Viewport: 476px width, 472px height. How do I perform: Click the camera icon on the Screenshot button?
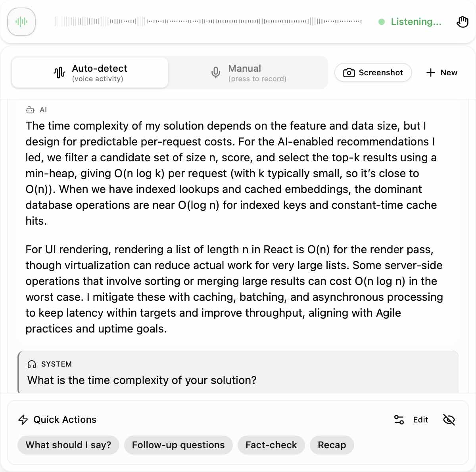pos(348,73)
